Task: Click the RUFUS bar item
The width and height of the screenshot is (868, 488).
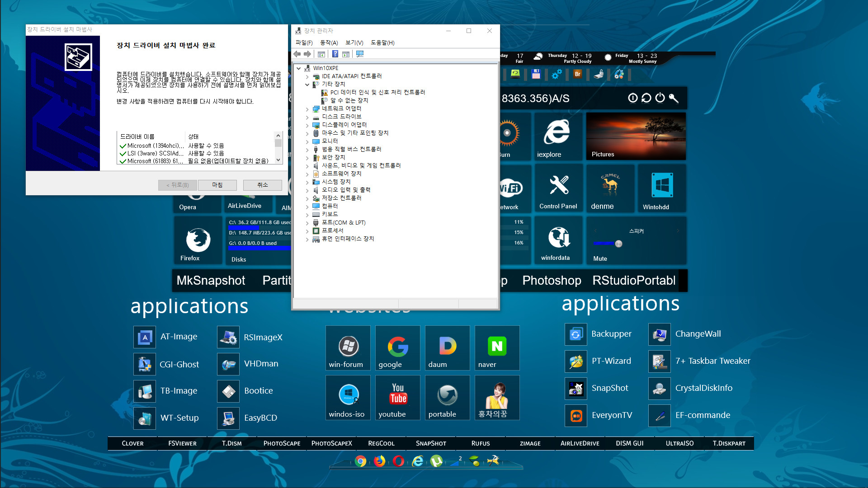Action: (x=480, y=443)
